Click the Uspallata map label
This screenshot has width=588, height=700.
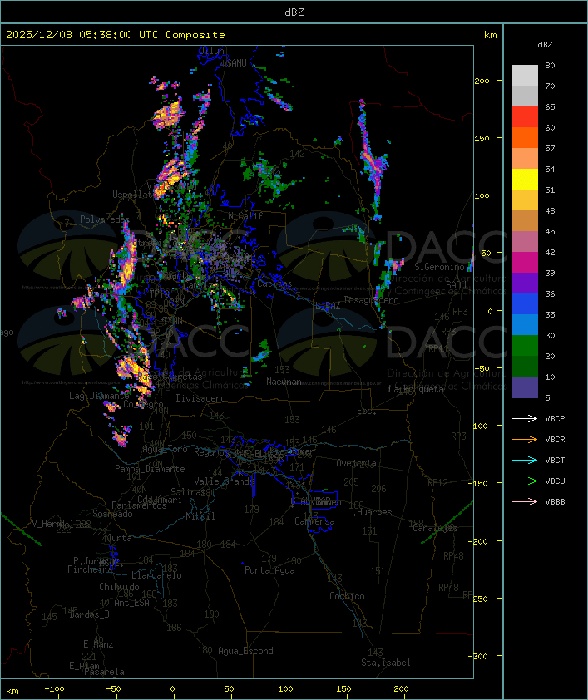point(132,195)
